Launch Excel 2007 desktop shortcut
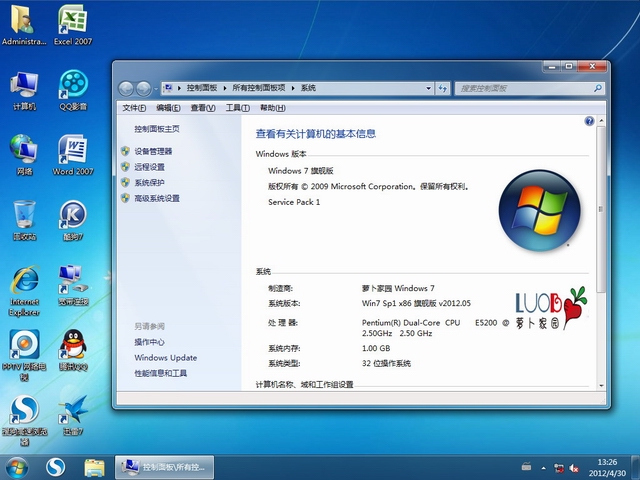Viewport: 640px width, 480px height. [x=73, y=24]
